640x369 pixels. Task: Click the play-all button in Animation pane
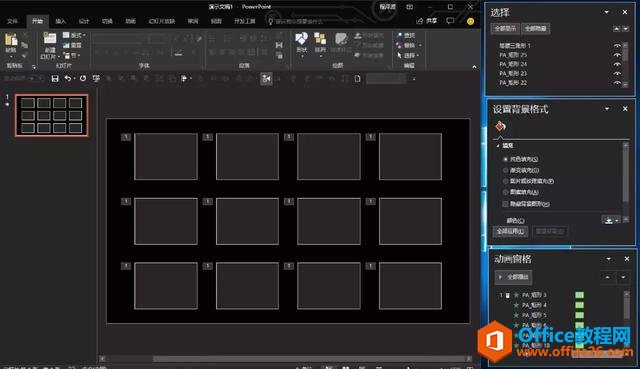tap(513, 277)
